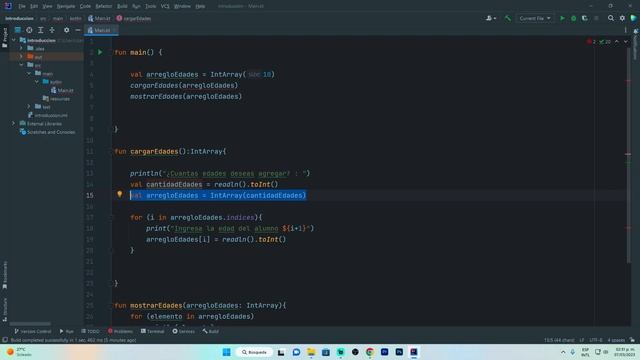This screenshot has height=360, width=640.
Task: Open IDE settings gear in the top toolbar
Action: pyautogui.click(x=622, y=18)
